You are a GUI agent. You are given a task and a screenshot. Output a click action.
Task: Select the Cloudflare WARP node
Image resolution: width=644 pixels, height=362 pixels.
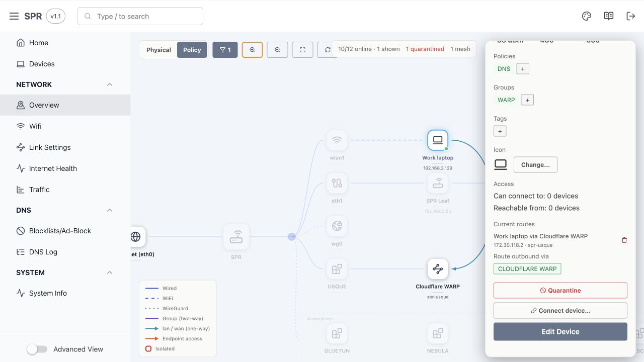(x=438, y=269)
